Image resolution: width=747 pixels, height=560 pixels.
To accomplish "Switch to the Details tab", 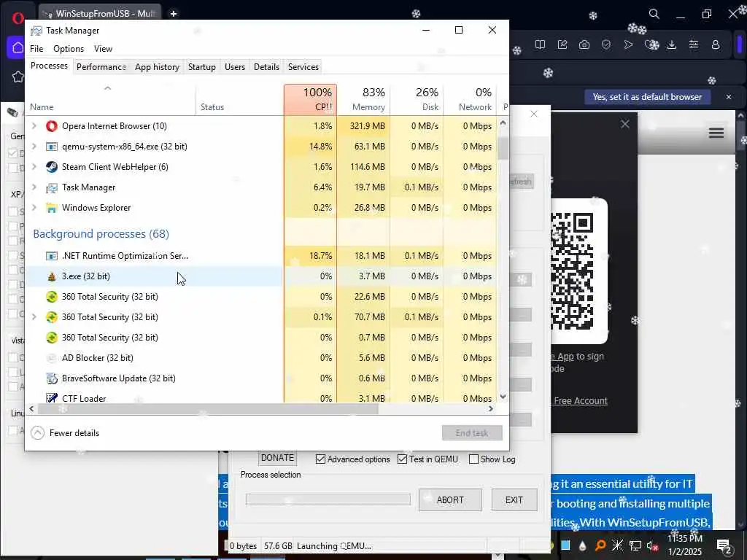I will click(266, 67).
